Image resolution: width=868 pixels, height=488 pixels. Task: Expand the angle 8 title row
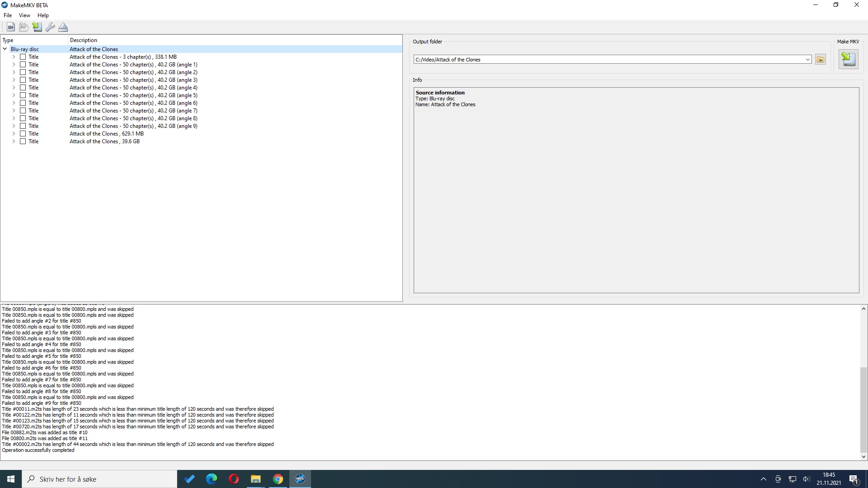pos(14,118)
